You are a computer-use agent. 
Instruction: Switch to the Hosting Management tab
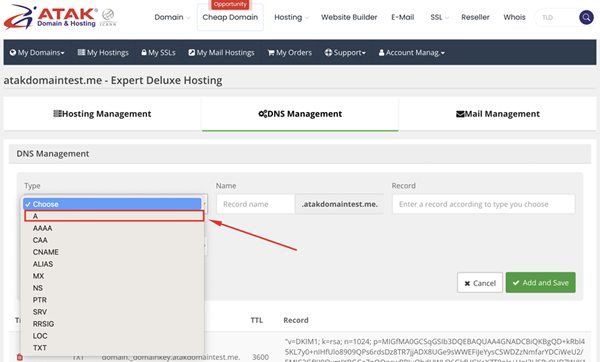click(102, 114)
